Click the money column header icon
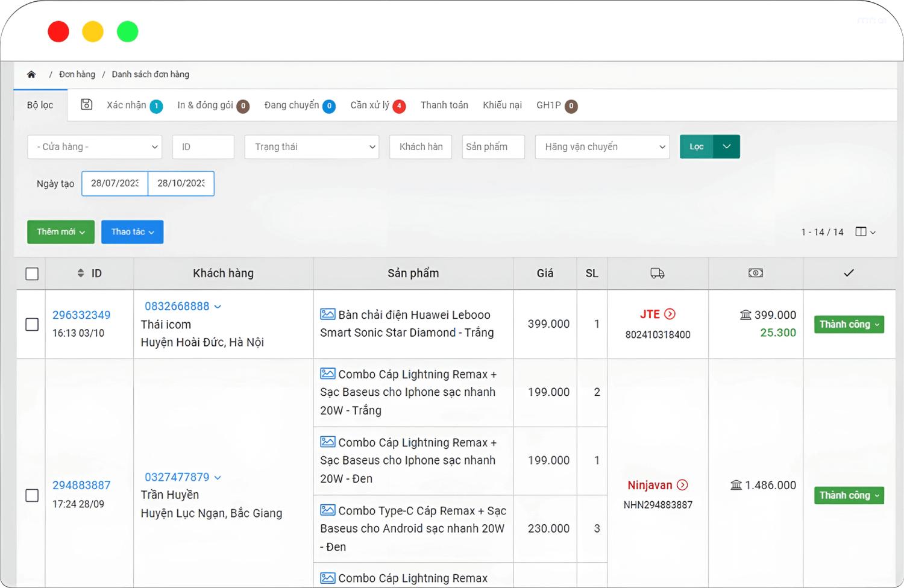The height and width of the screenshot is (588, 904). pyautogui.click(x=755, y=273)
